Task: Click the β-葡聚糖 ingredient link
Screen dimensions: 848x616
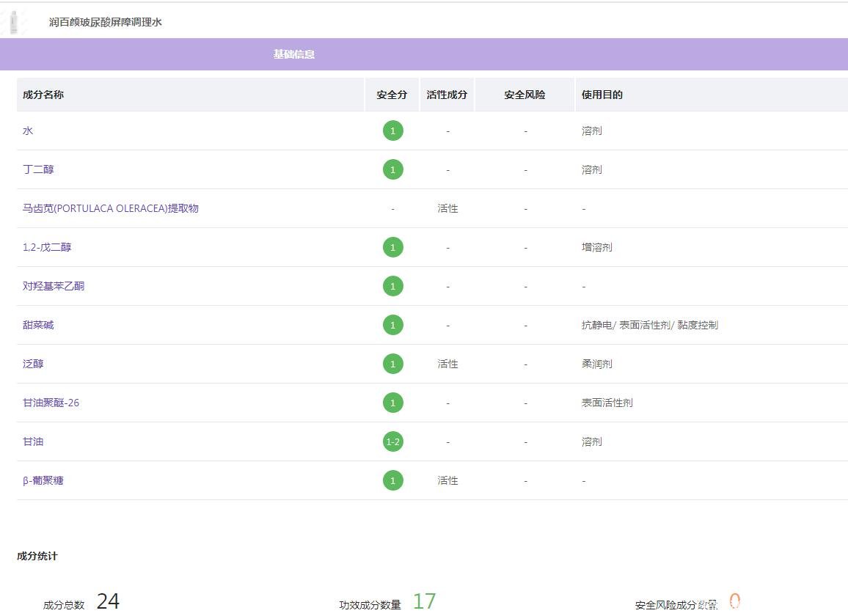Action: (43, 480)
